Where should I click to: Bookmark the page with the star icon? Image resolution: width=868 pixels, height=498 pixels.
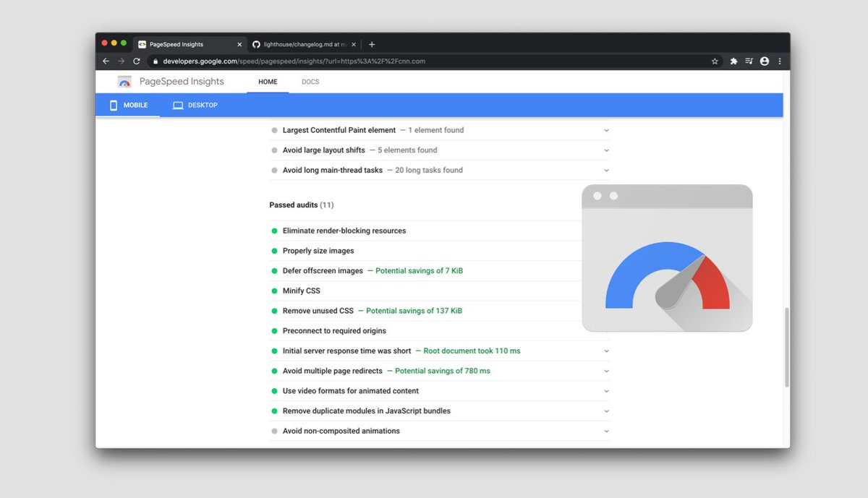(x=715, y=61)
